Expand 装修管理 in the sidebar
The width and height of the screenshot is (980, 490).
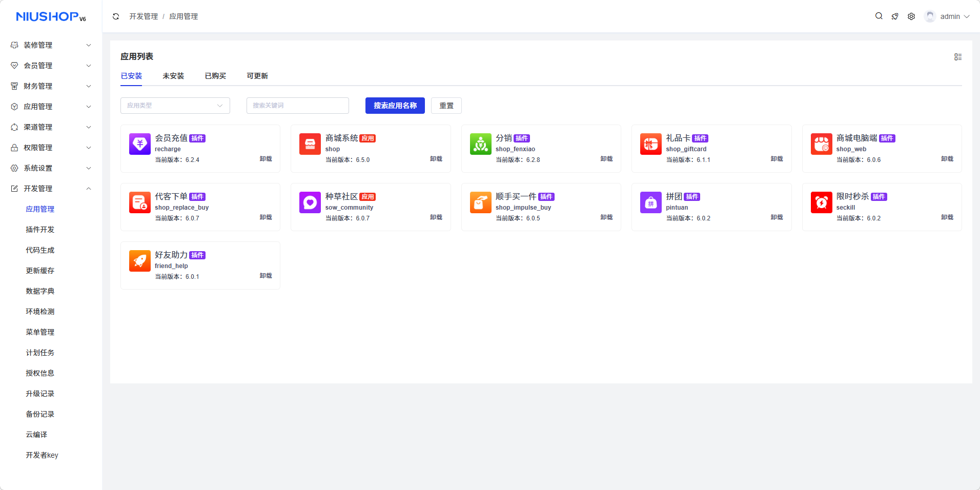(x=51, y=45)
